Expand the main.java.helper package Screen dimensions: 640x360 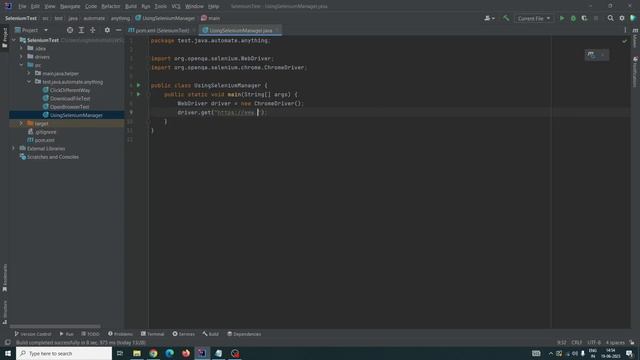[29, 73]
